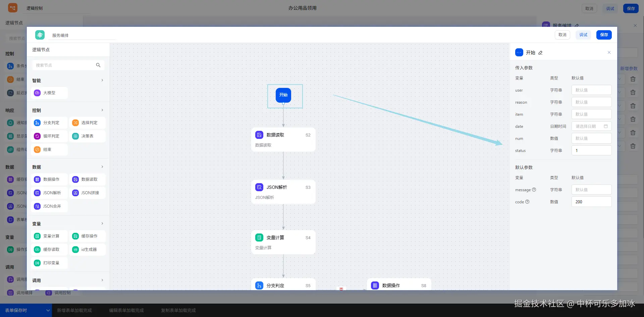
Task: Click the status default value field
Action: pos(591,150)
